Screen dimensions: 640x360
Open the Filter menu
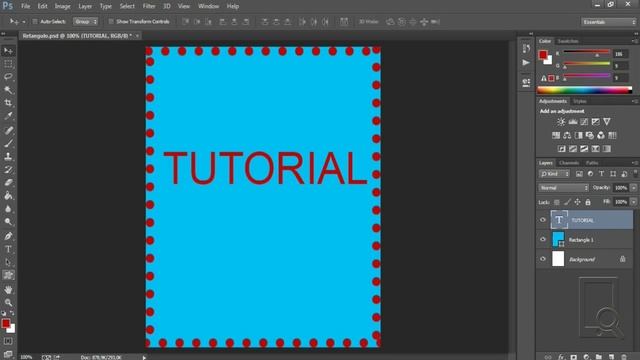pyautogui.click(x=149, y=6)
